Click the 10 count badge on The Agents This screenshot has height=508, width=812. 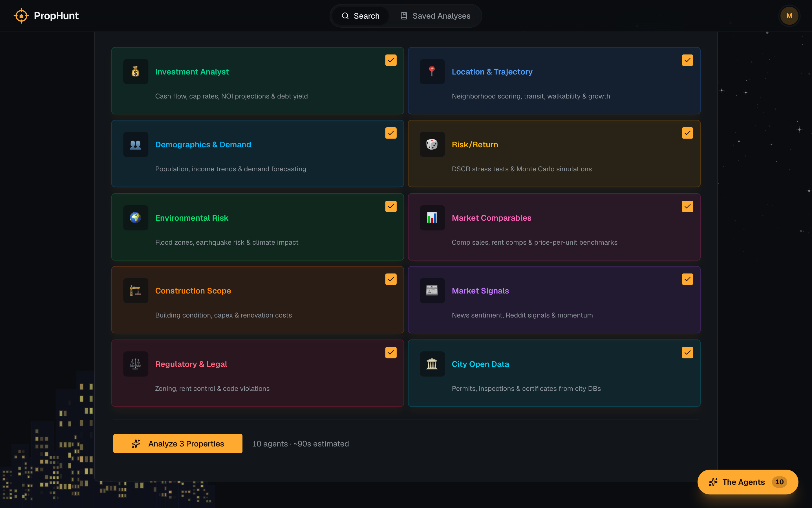pyautogui.click(x=779, y=482)
